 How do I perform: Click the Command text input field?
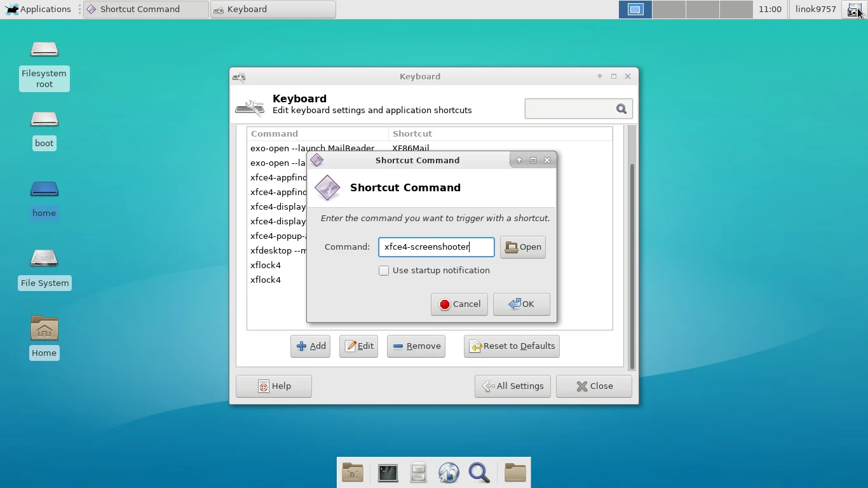point(437,247)
